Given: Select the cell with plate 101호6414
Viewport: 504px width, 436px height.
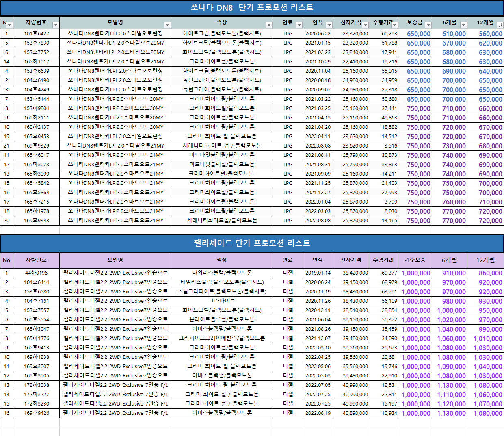Looking at the screenshot, I should click(36, 282).
